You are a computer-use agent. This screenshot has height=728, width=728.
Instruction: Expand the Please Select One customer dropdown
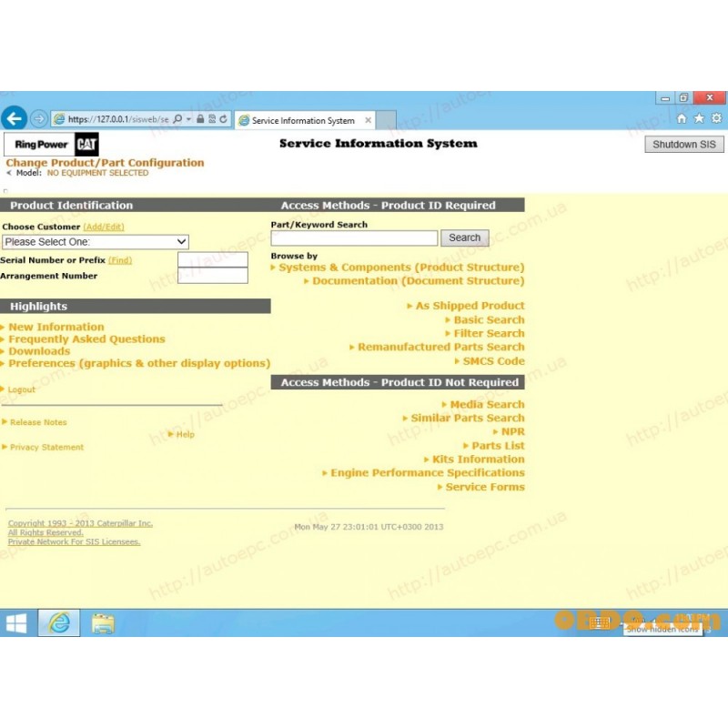click(96, 242)
